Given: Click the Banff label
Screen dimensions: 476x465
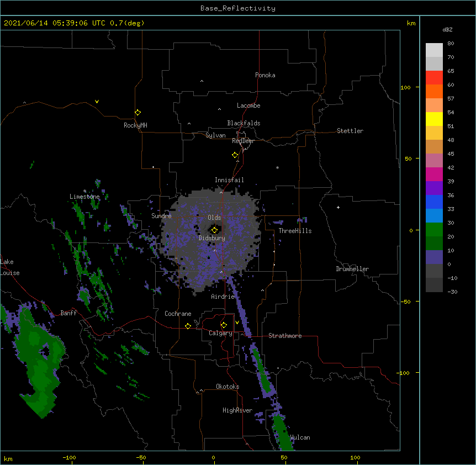Looking at the screenshot, I should 68,313.
